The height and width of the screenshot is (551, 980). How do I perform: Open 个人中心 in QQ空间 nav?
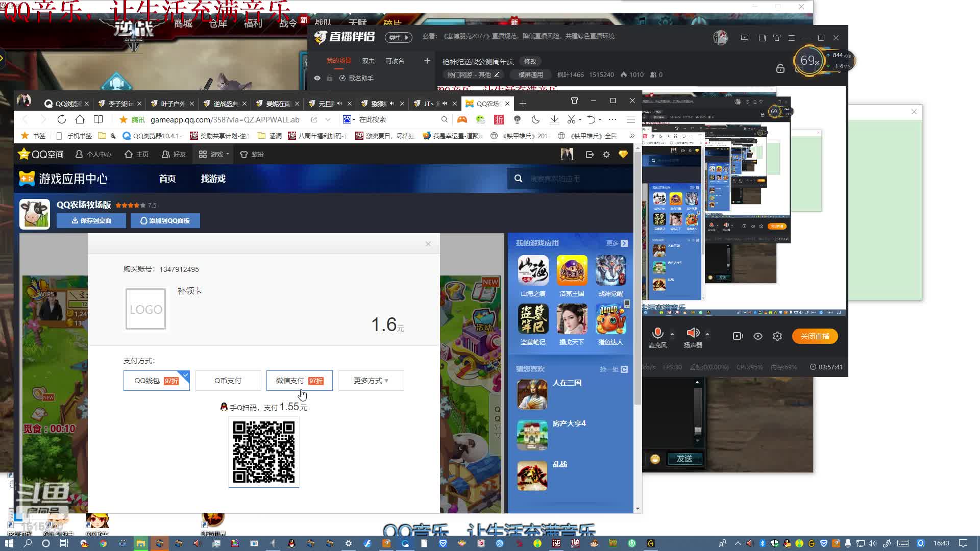pos(93,155)
